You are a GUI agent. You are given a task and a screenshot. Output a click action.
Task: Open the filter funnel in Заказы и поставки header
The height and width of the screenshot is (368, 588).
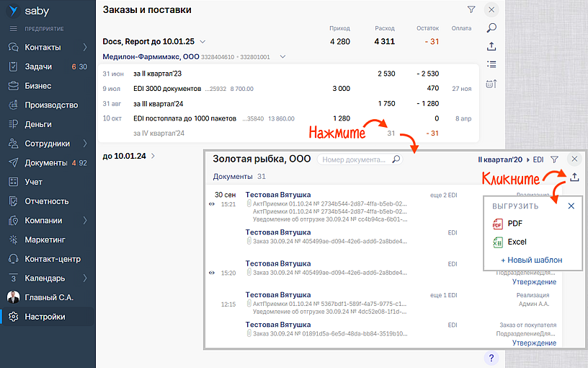tap(471, 10)
